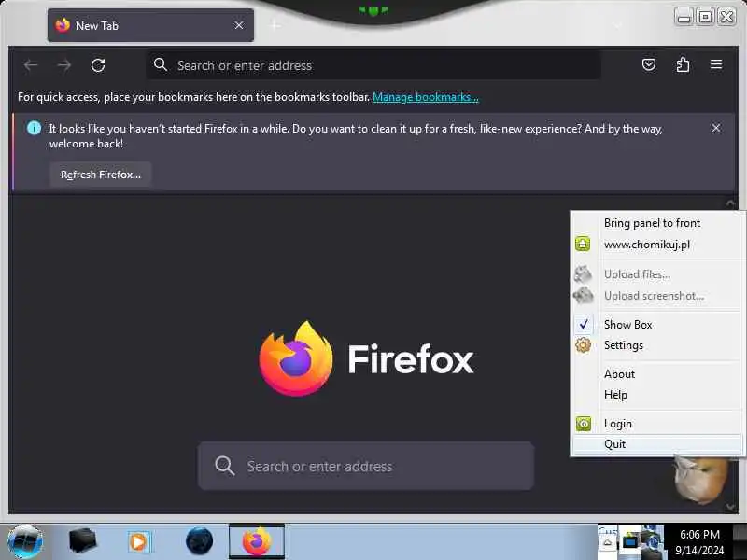Click the Upload files hamster icon
This screenshot has height=560, width=747.
(583, 273)
